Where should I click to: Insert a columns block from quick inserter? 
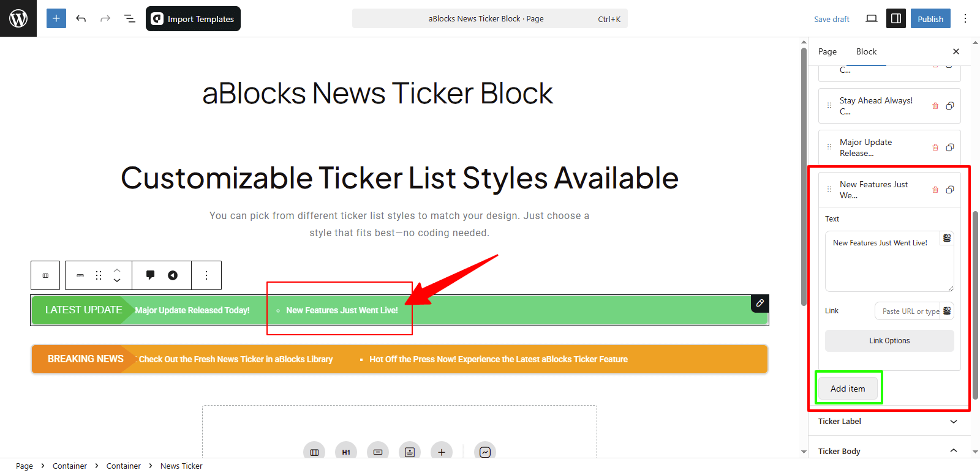click(x=314, y=452)
